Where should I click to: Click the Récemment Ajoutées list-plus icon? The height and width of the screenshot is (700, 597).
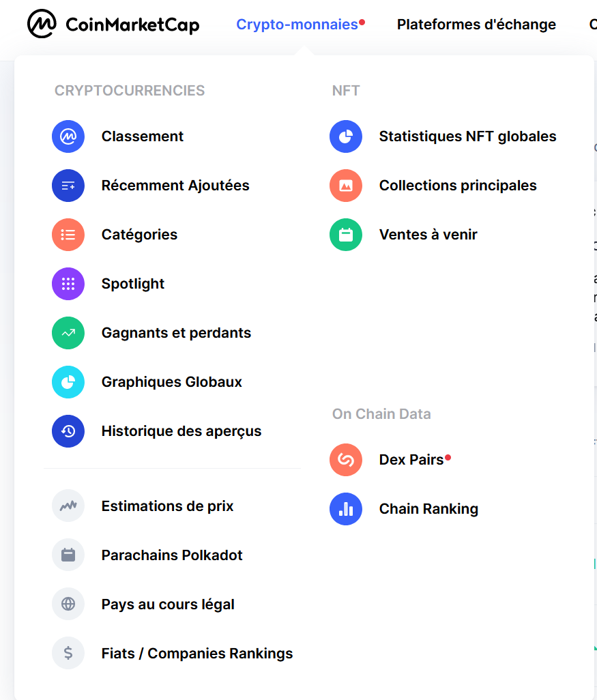coord(68,186)
